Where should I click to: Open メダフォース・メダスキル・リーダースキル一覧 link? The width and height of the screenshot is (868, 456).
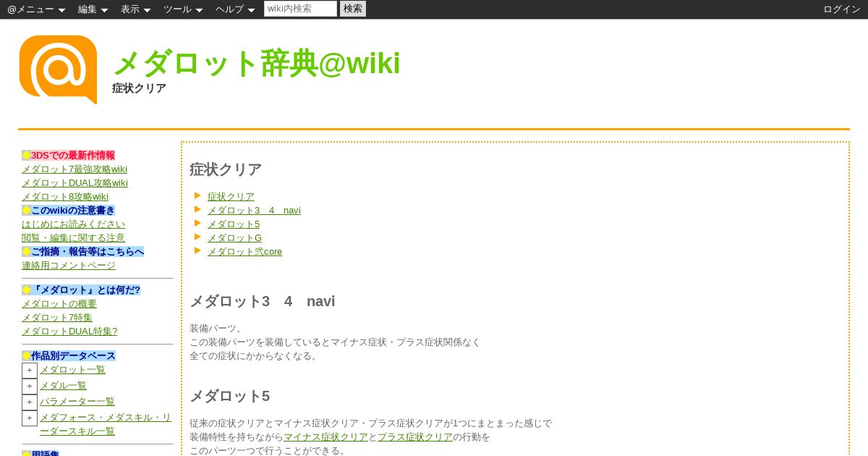[x=106, y=424]
